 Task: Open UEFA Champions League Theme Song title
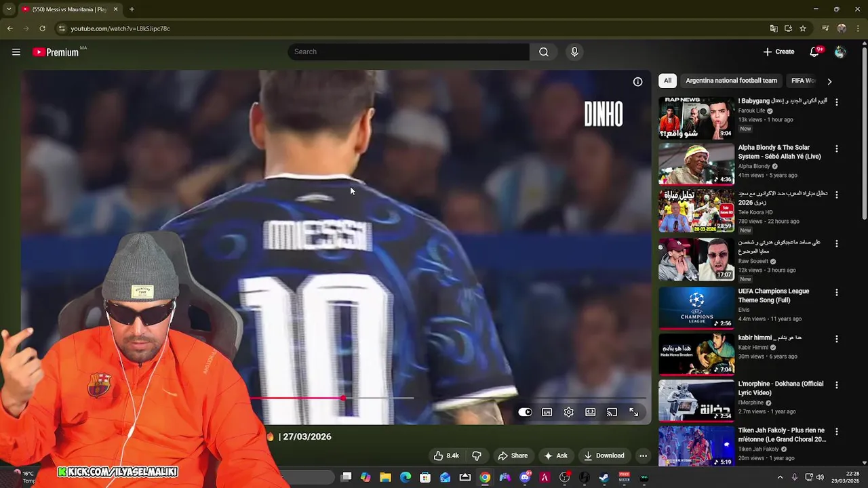click(x=773, y=296)
